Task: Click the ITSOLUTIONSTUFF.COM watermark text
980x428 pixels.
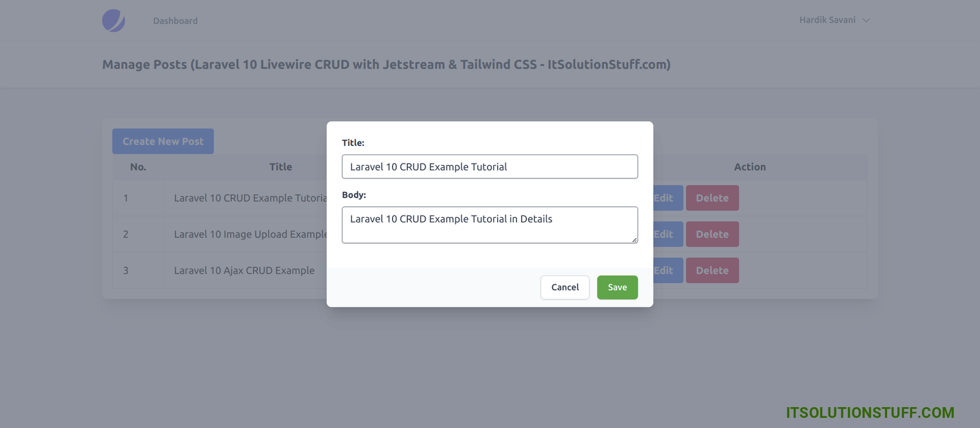Action: pos(870,413)
